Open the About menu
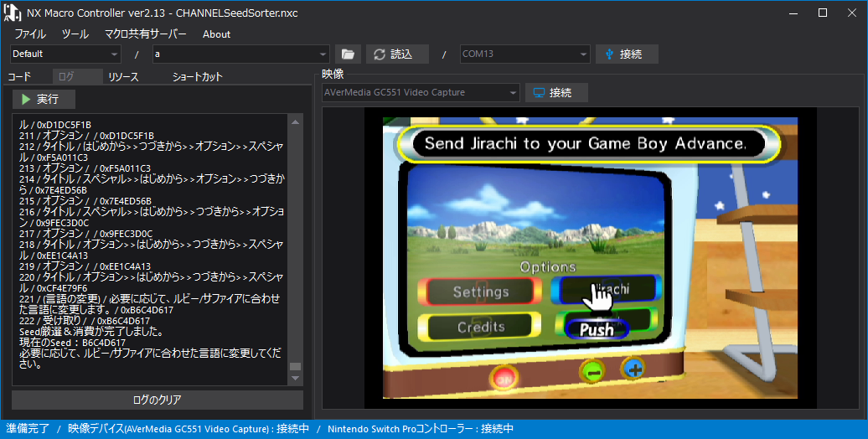The width and height of the screenshot is (868, 439). [216, 34]
